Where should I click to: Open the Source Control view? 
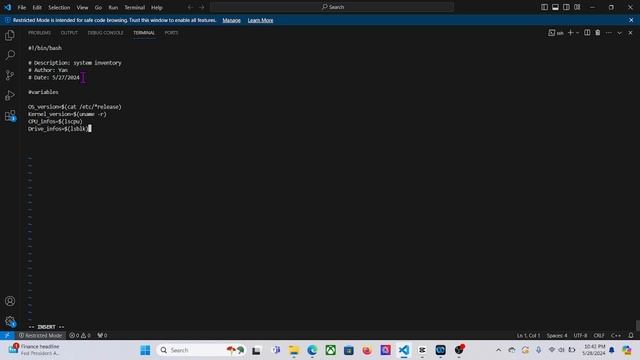coord(10,75)
